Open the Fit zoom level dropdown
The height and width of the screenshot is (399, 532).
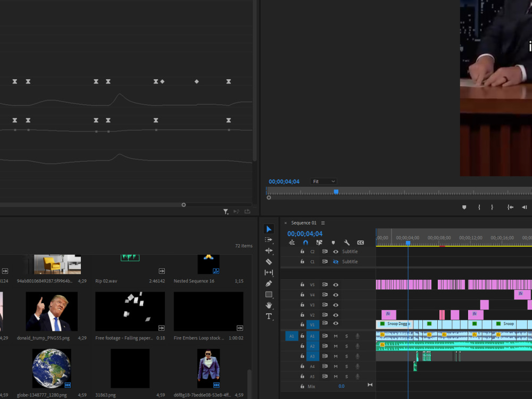[x=323, y=181]
